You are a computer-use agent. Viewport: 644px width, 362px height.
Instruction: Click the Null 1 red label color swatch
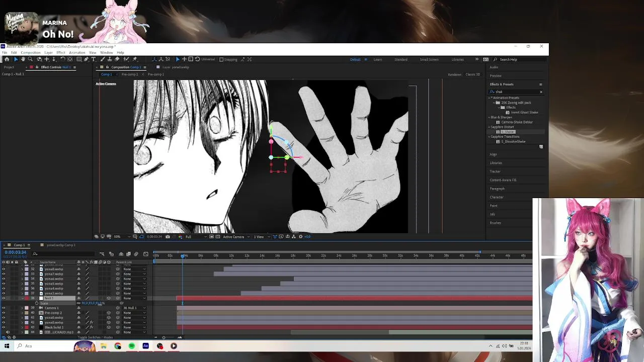[x=27, y=298]
